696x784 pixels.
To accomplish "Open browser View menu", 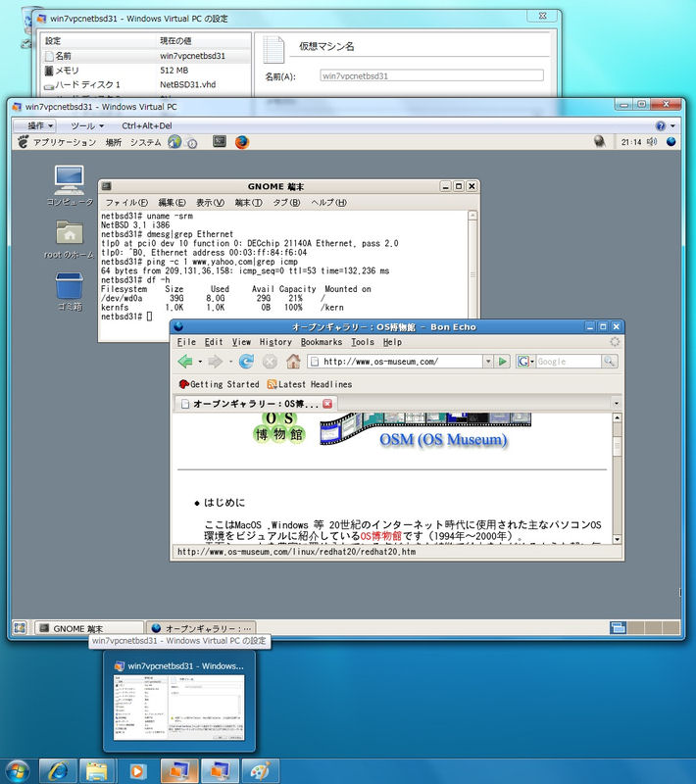I will pos(241,342).
